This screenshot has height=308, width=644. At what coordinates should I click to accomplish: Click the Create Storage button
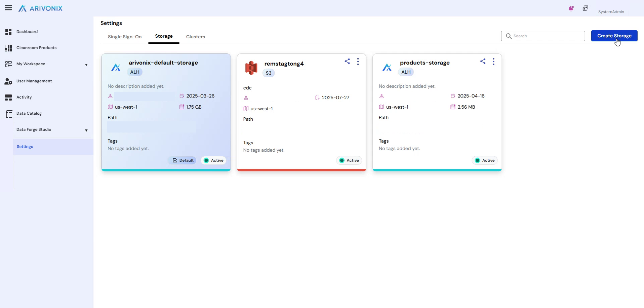tap(614, 36)
